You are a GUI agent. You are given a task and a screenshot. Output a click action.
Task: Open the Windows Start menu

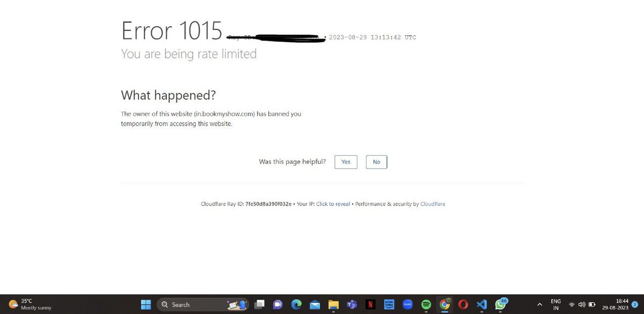[x=146, y=304]
